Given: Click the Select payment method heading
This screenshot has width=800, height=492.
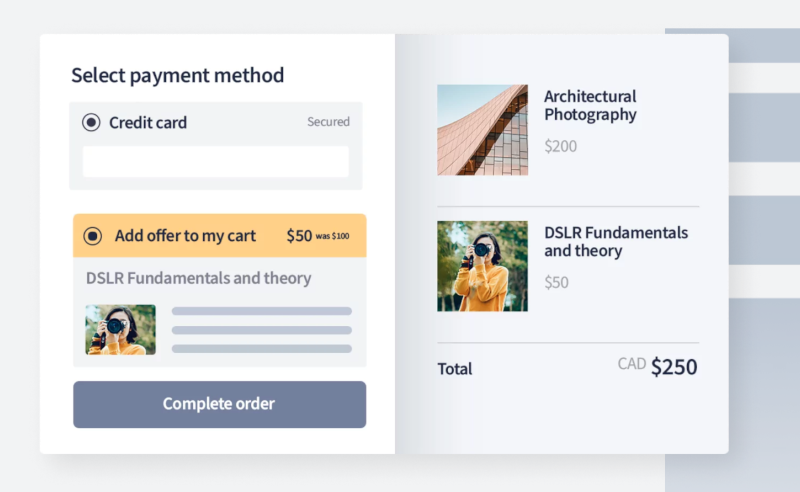Looking at the screenshot, I should [x=177, y=75].
